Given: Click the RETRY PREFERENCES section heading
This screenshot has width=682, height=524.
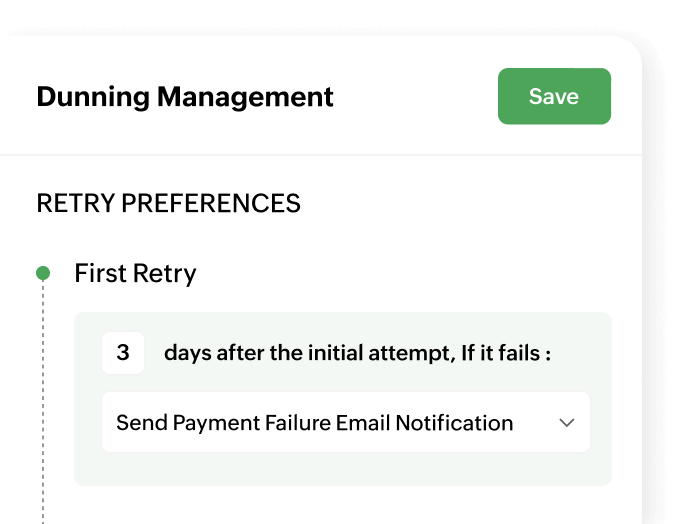Looking at the screenshot, I should pos(168,204).
